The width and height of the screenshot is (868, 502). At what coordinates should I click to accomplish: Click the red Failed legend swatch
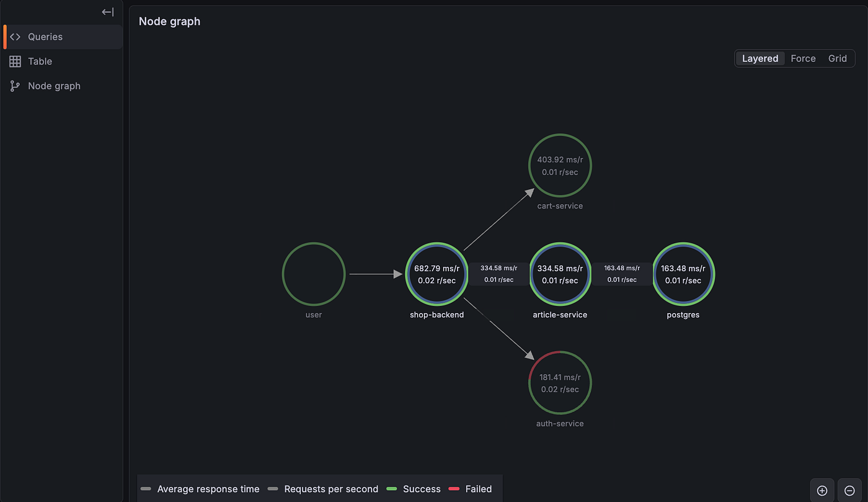pyautogui.click(x=454, y=489)
